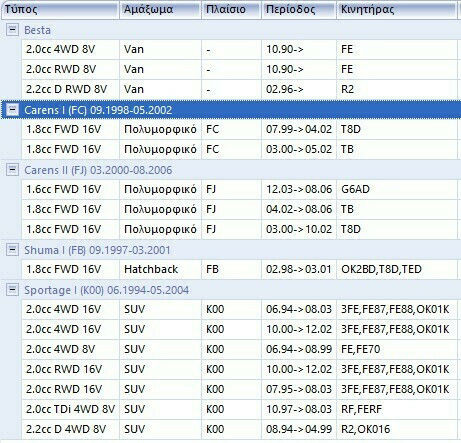Collapse the Besta group
This screenshot has height=443, width=461.
12,30
